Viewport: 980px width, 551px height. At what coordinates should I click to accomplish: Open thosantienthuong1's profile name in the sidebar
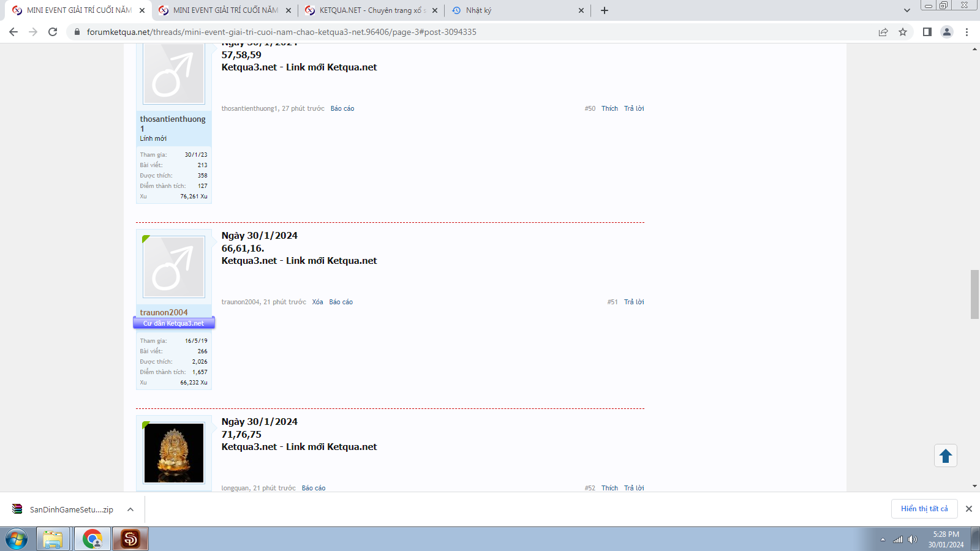tap(173, 124)
